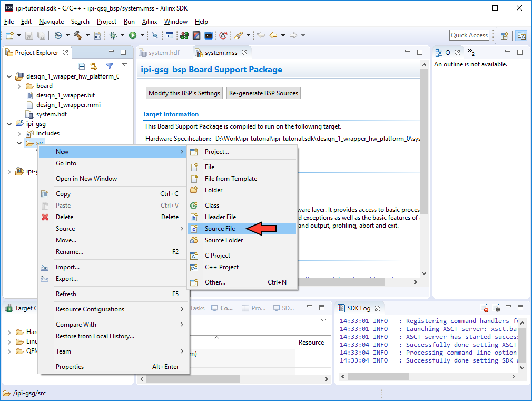Click the Open Perspective icon
This screenshot has width=532, height=401.
point(505,35)
